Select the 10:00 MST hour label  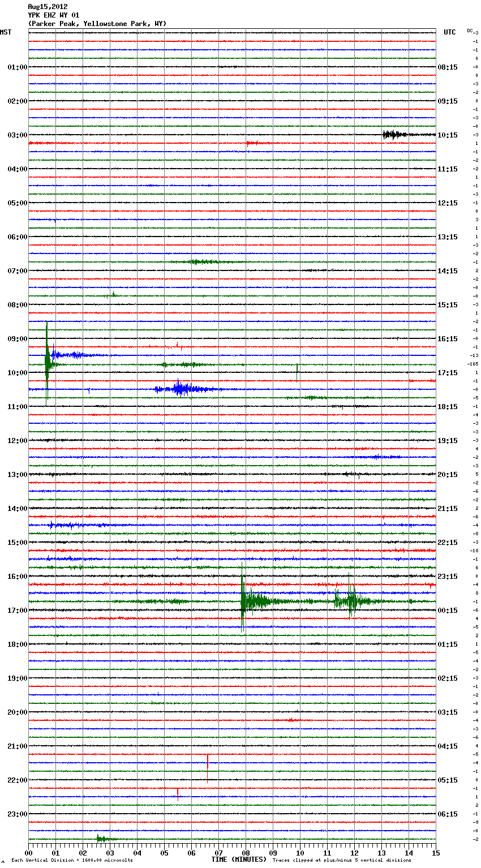click(17, 373)
